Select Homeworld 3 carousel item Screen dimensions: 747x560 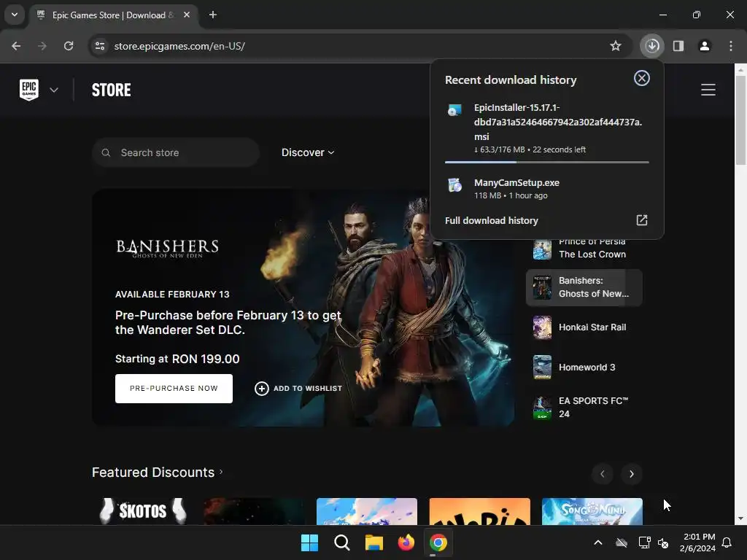tap(584, 367)
